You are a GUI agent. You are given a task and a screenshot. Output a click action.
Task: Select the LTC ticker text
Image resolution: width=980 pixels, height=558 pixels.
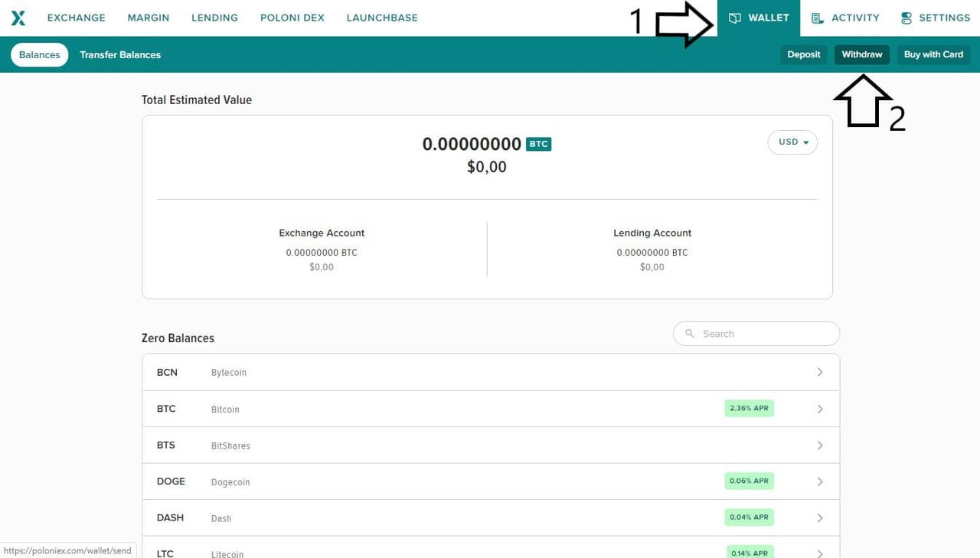point(165,553)
